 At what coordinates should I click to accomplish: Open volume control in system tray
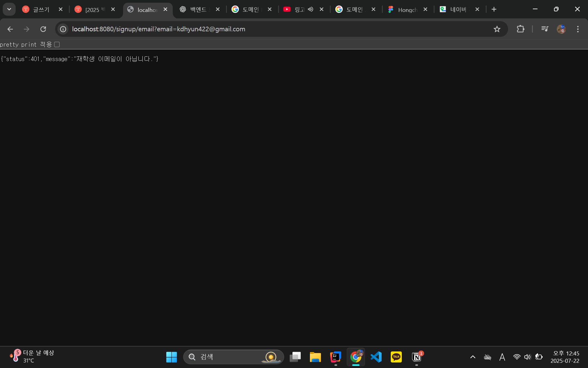pos(527,357)
